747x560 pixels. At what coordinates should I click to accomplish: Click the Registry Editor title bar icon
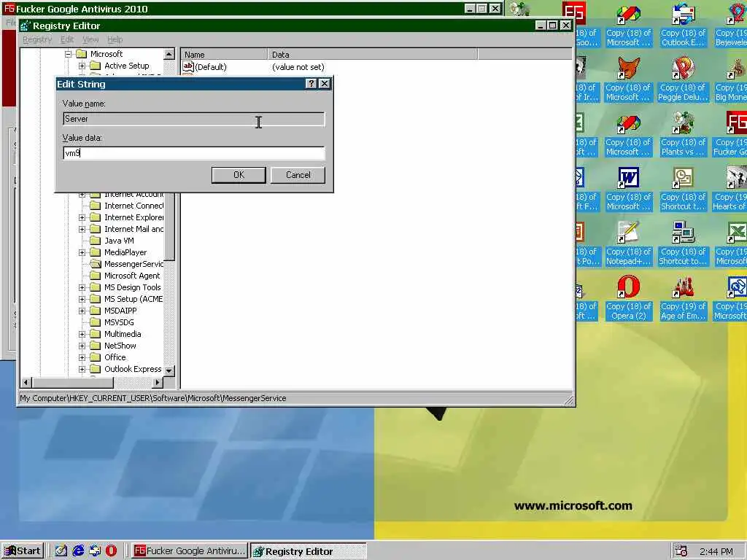[26, 26]
